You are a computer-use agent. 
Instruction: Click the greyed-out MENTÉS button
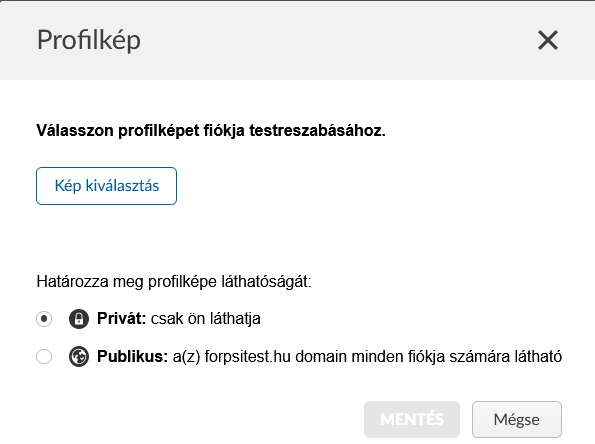[x=412, y=419]
